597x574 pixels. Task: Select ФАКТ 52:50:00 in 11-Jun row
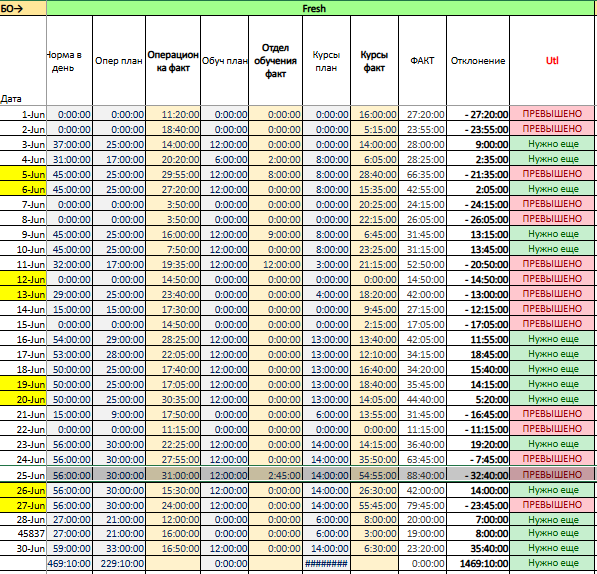(x=422, y=264)
